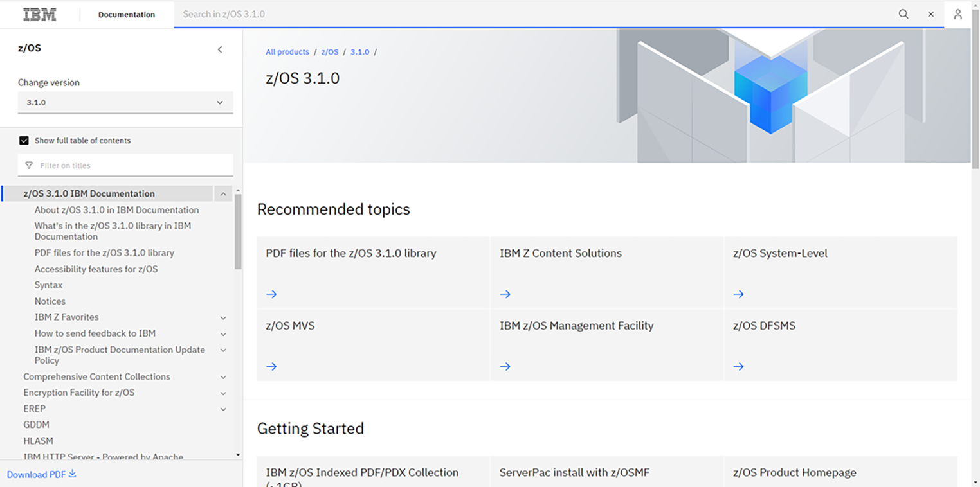Screen dimensions: 980x487
Task: Open the Syntax topic
Action: pyautogui.click(x=49, y=285)
